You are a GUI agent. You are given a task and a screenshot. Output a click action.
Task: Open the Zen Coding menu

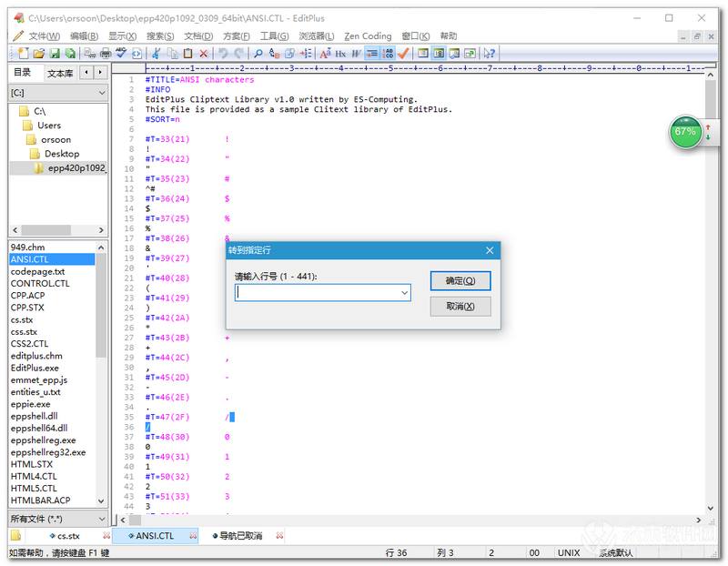(368, 36)
